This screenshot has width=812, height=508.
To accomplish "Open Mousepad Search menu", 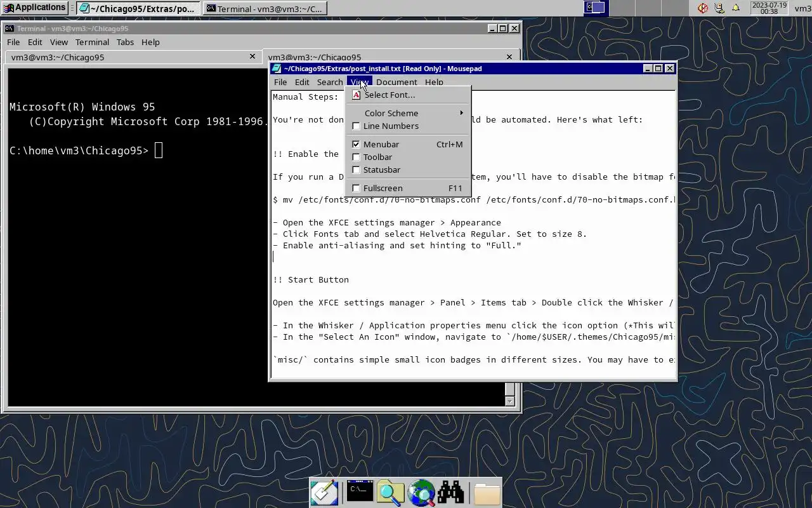I will click(x=330, y=82).
